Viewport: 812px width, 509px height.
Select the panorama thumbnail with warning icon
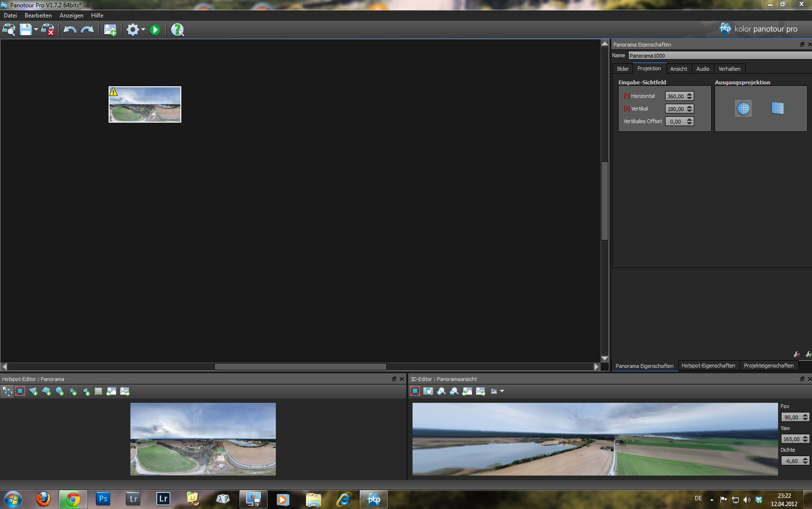145,105
